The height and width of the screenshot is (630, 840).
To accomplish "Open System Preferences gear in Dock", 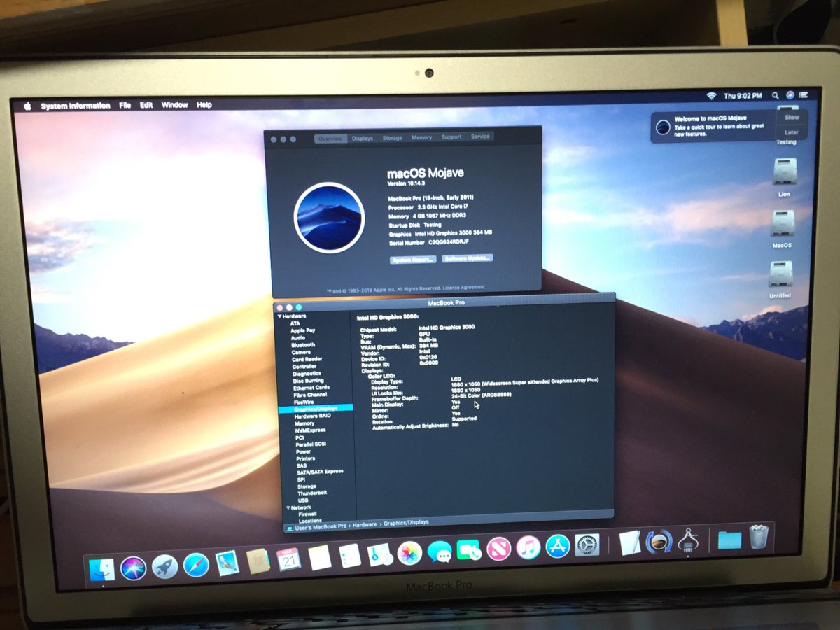I will coord(587,544).
